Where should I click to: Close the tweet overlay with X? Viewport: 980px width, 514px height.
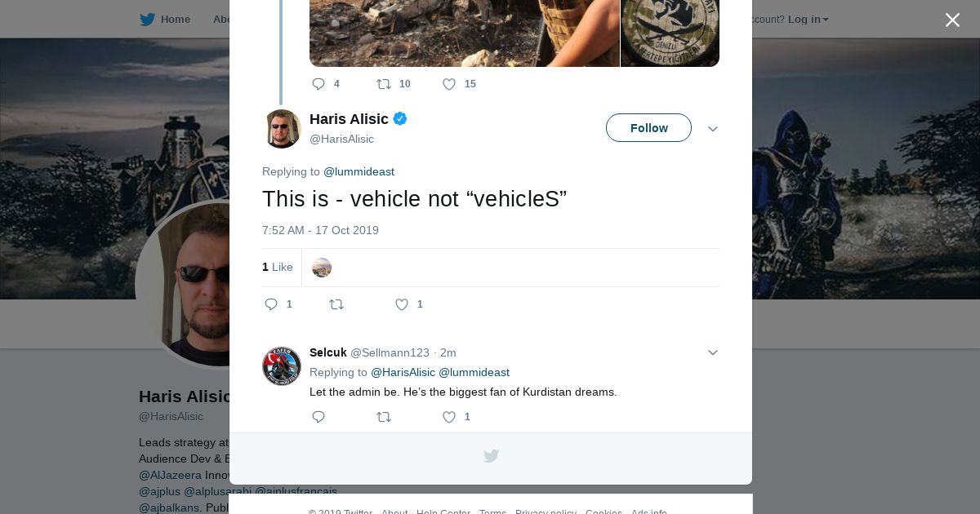click(x=952, y=20)
